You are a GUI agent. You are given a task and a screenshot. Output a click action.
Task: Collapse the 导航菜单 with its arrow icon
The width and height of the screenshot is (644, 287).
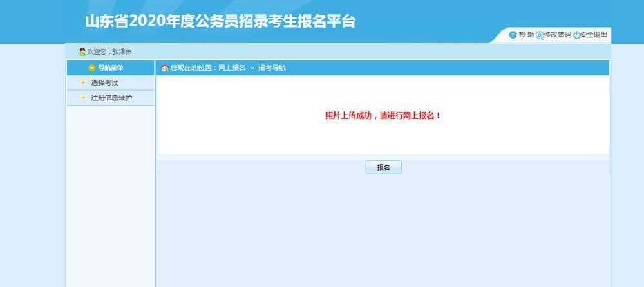point(91,68)
